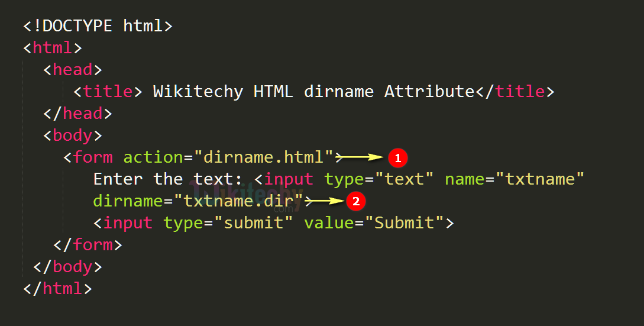This screenshot has width=644, height=326.
Task: Click the dirname attribute name
Action: pyautogui.click(x=128, y=201)
